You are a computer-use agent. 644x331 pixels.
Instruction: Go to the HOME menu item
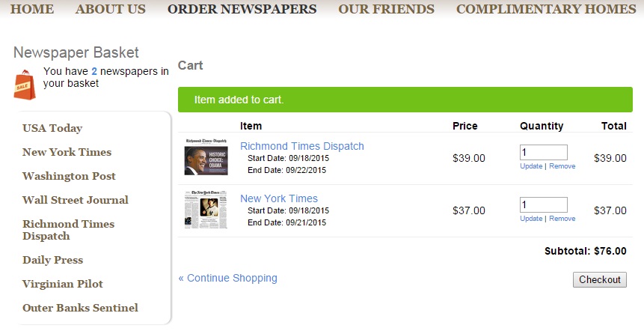(x=32, y=9)
